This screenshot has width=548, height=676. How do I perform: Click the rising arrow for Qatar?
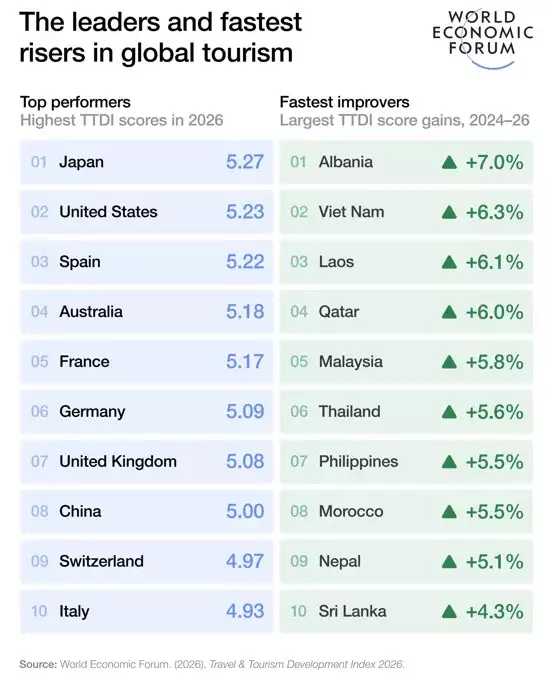point(449,312)
